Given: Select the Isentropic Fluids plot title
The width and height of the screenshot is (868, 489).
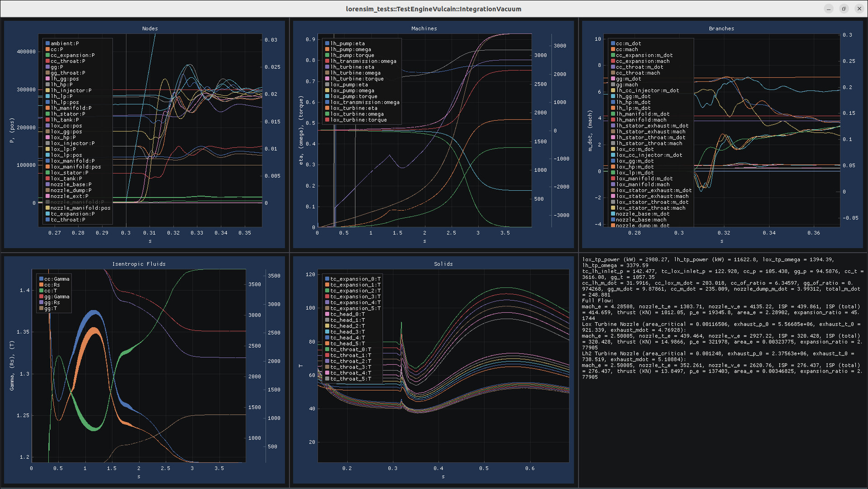Looking at the screenshot, I should tap(138, 264).
